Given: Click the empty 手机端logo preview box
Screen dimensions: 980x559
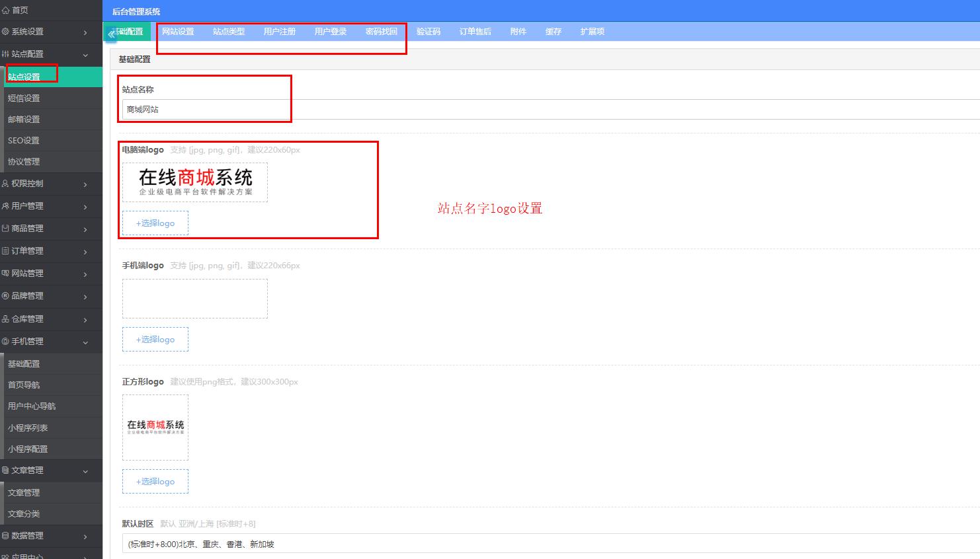Looking at the screenshot, I should point(195,299).
